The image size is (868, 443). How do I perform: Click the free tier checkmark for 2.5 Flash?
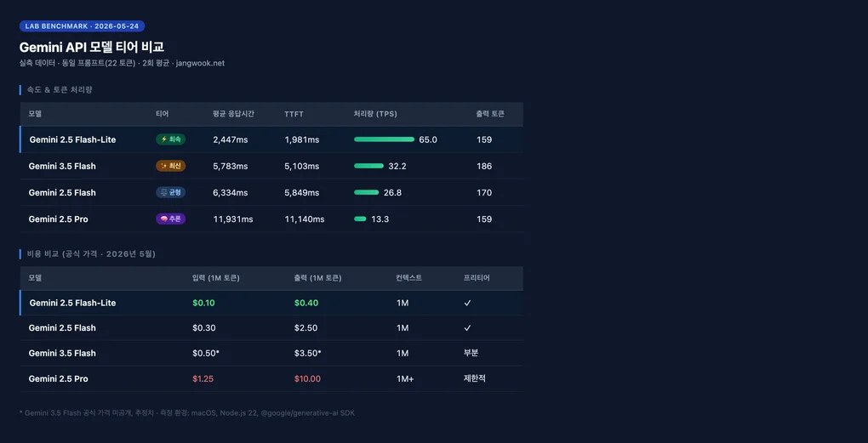click(x=467, y=328)
